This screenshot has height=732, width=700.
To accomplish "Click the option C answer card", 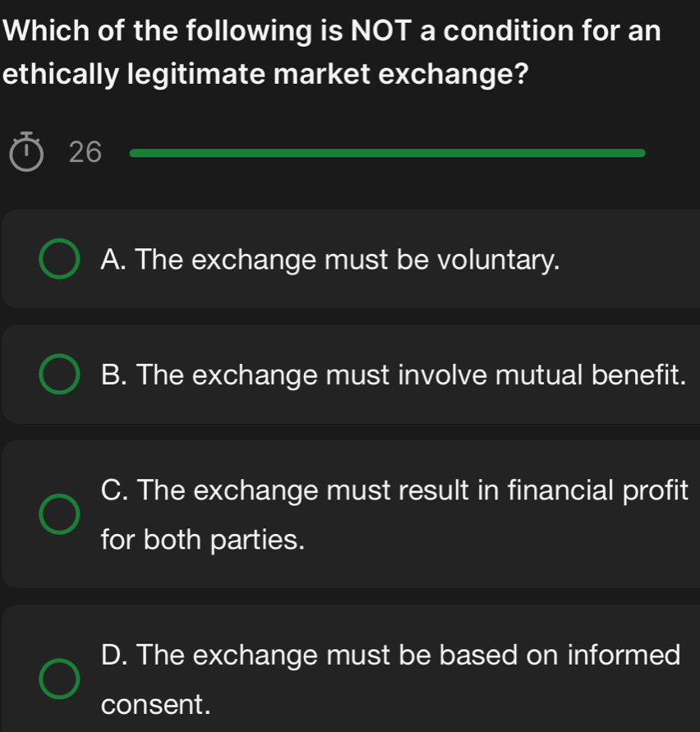I will click(350, 513).
